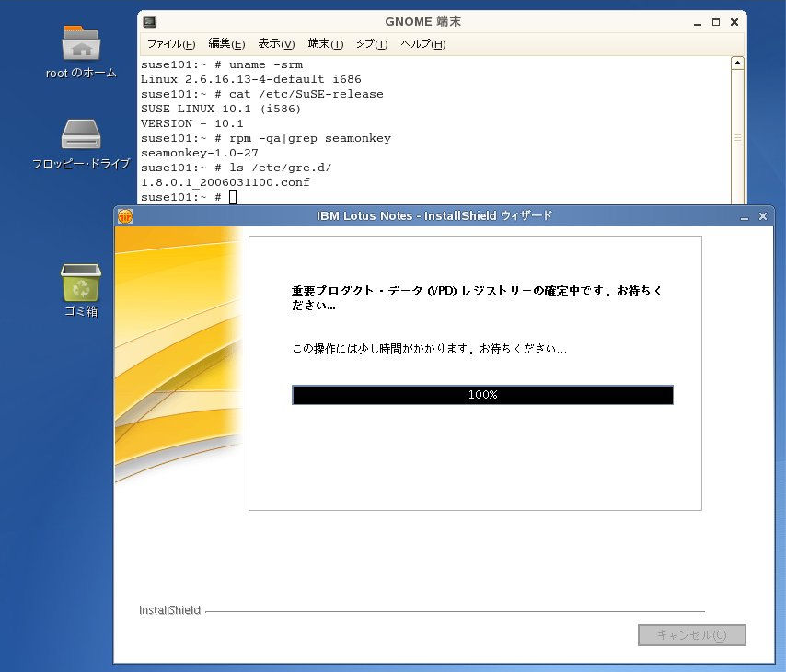The image size is (786, 672).
Task: Click the 'uname -srm' command line
Action: (222, 64)
